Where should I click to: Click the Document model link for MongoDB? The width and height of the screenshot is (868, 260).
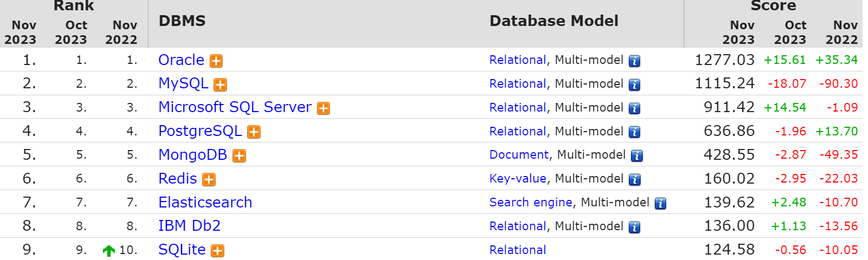pyautogui.click(x=519, y=155)
